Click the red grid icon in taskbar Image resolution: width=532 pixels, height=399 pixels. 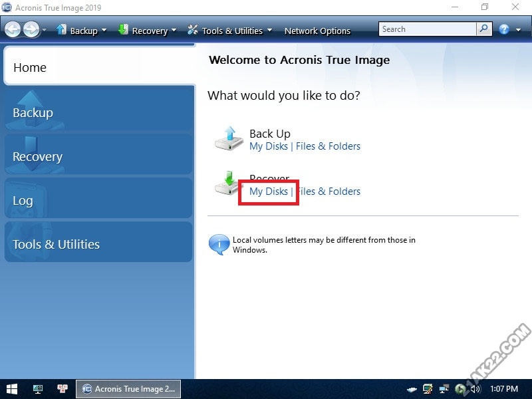(63, 389)
